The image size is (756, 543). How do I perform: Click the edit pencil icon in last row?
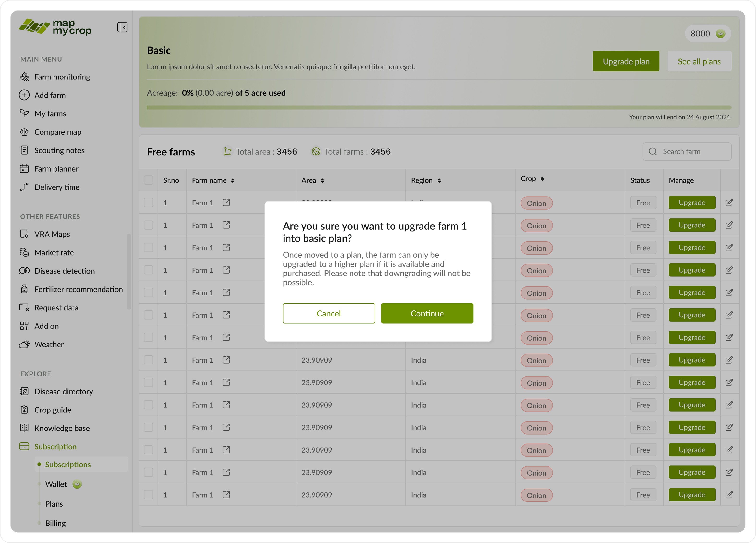tap(729, 495)
